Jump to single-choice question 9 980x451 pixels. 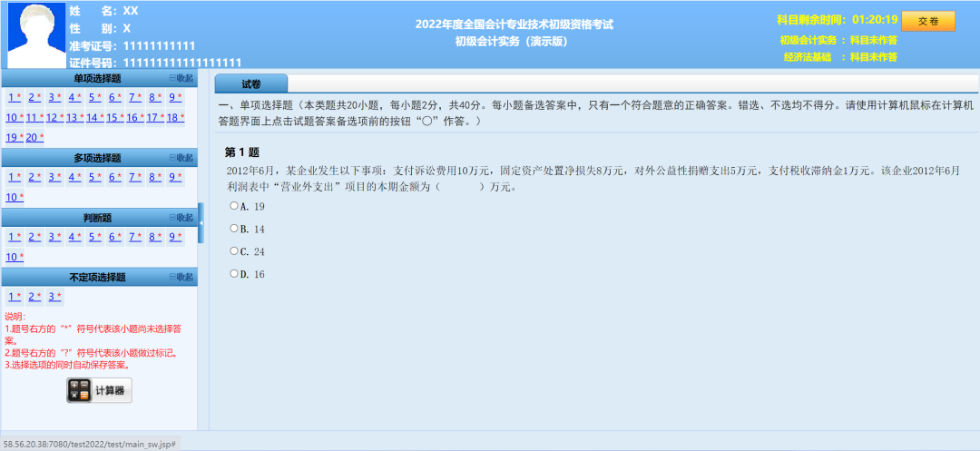click(x=175, y=97)
